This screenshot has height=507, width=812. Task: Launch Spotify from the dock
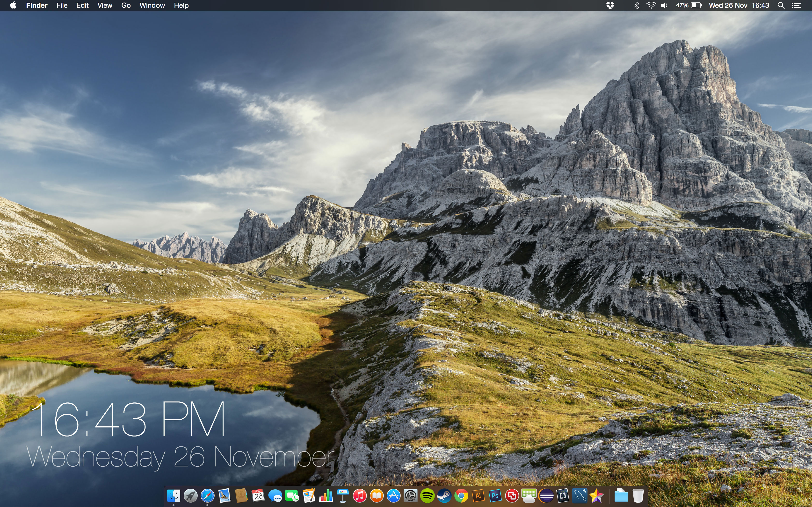[427, 496]
